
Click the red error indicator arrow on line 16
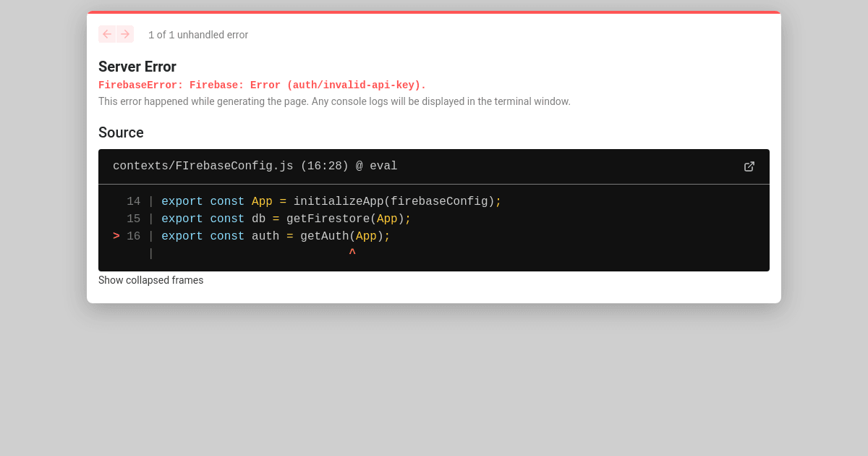(x=116, y=235)
